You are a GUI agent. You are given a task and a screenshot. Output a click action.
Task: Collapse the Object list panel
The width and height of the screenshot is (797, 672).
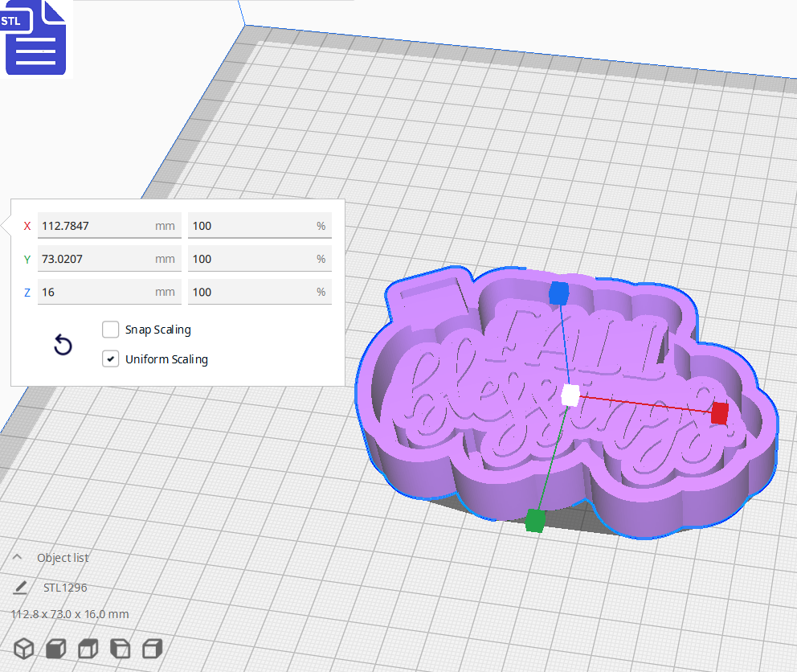pos(18,558)
